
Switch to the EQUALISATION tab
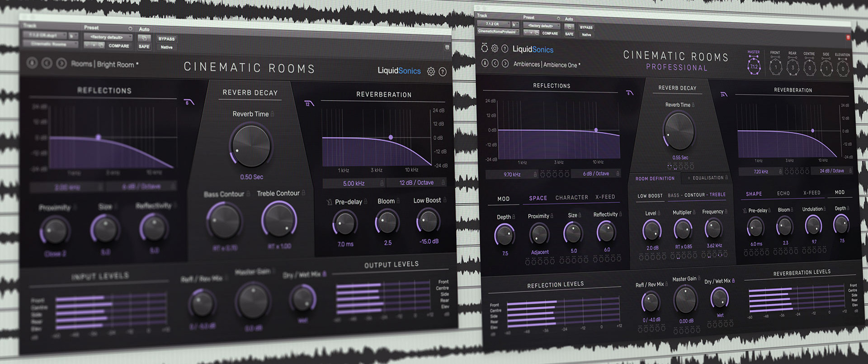pyautogui.click(x=708, y=178)
